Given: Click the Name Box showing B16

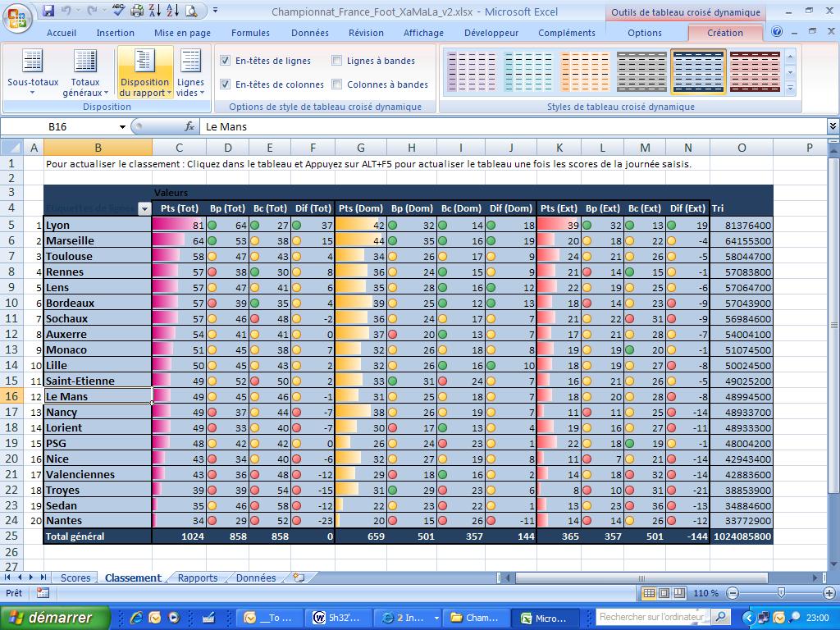Looking at the screenshot, I should click(x=82, y=126).
